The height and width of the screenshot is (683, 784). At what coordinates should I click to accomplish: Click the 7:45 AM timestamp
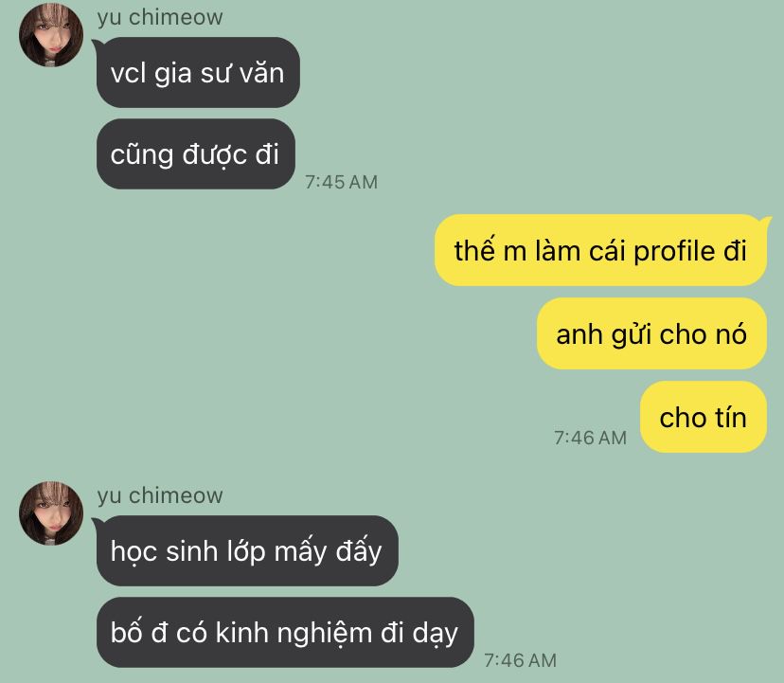(342, 182)
